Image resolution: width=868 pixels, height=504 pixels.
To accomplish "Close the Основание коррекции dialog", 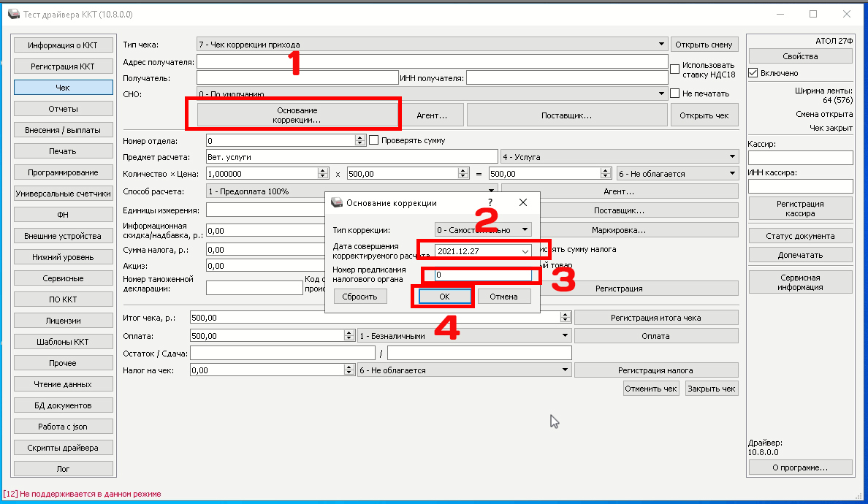I will tap(523, 202).
